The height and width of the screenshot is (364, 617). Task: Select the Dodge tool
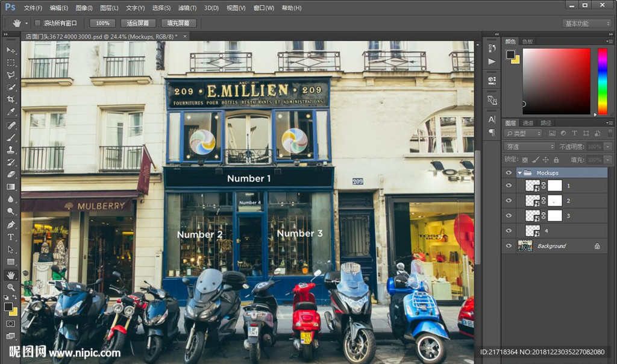(x=11, y=212)
